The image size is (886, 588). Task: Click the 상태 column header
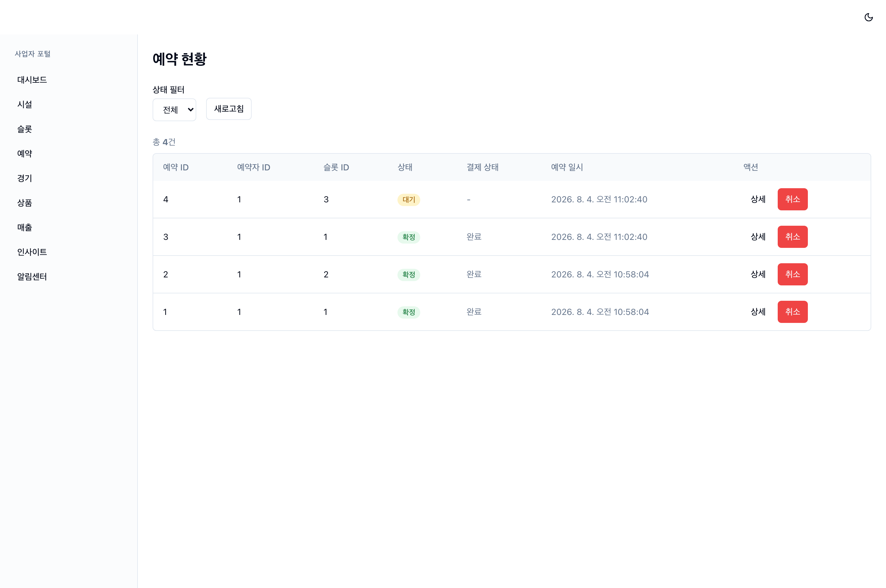pos(405,167)
